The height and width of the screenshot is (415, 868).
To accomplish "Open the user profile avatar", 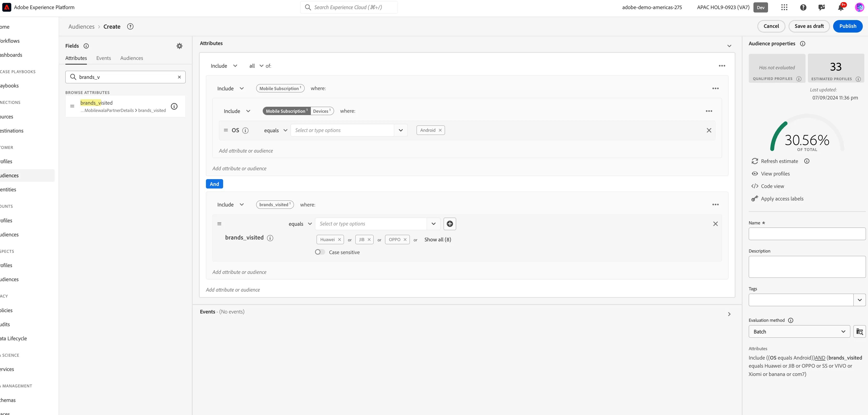I will [860, 7].
